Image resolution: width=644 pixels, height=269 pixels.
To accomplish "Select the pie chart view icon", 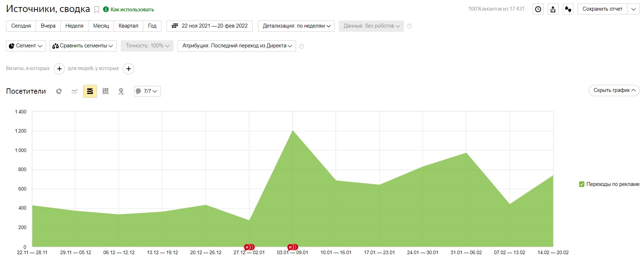I will pos(59,91).
